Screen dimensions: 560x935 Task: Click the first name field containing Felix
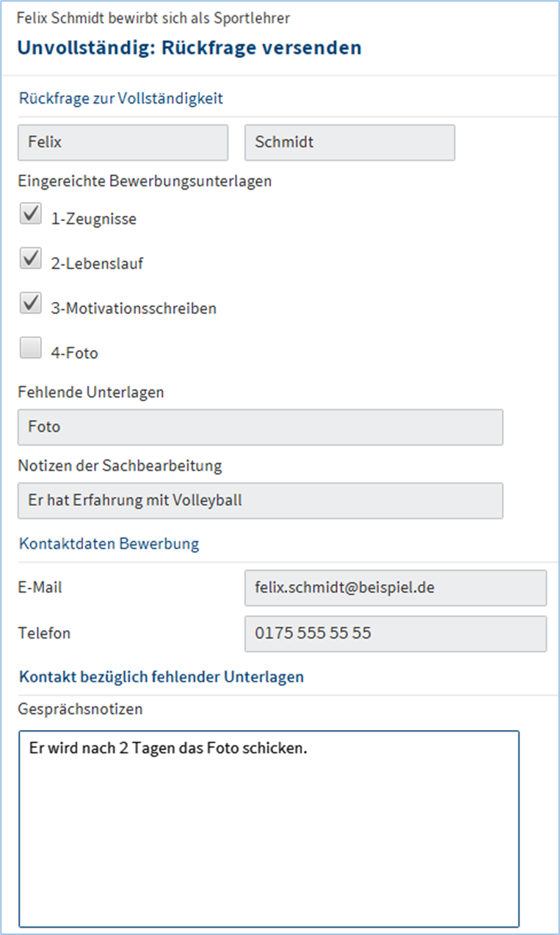pos(123,142)
